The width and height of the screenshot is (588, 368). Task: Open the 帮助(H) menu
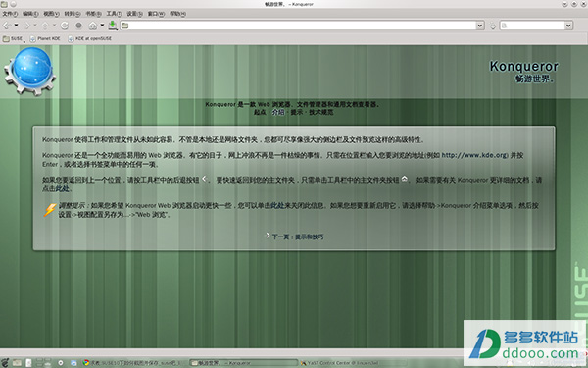click(x=177, y=14)
